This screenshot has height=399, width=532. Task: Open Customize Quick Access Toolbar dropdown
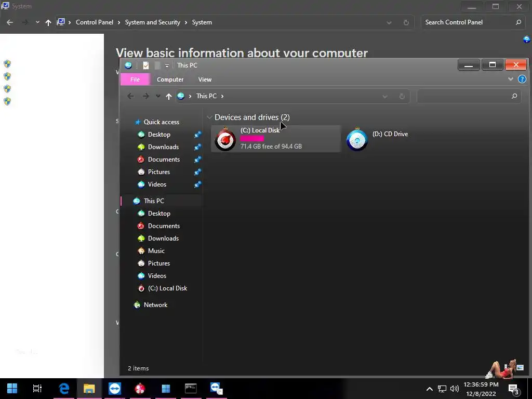167,66
